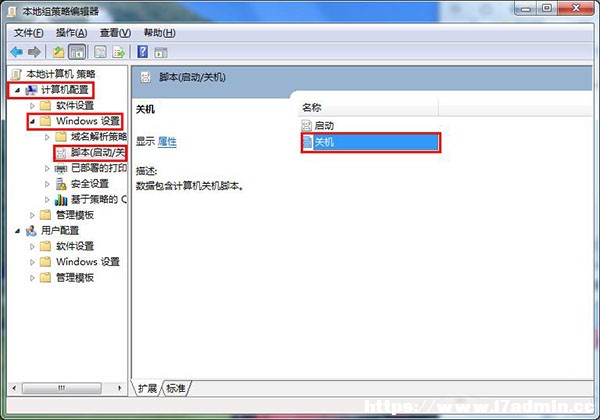Expand 管理模板 under 用户配置
The width and height of the screenshot is (600, 420).
[32, 278]
